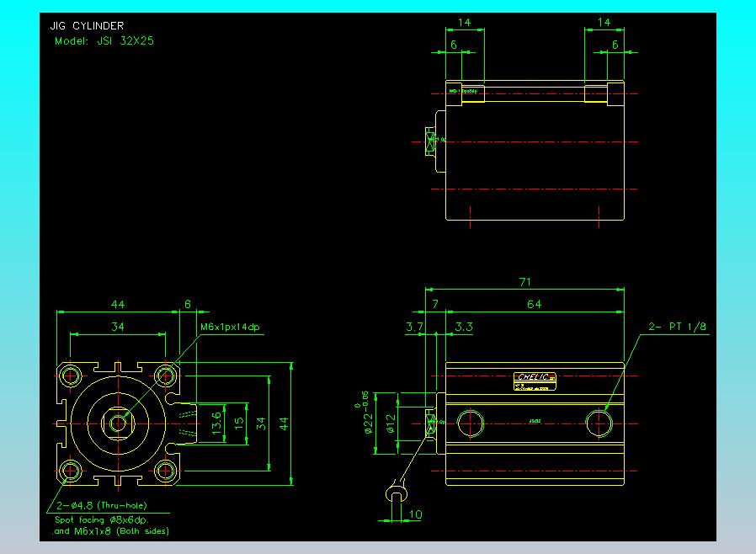Click the "7" dimension left of 64

(435, 304)
